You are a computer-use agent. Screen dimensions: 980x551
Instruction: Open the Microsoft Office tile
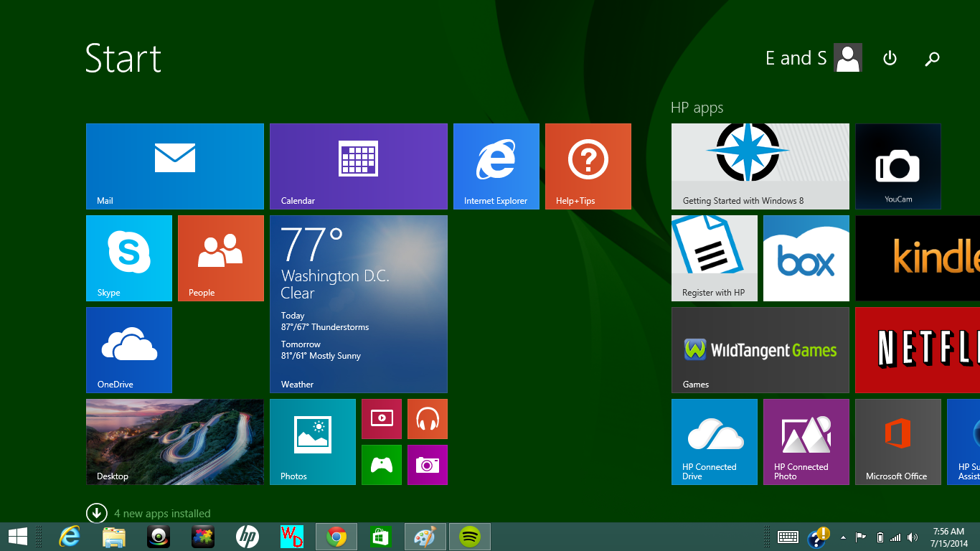click(x=898, y=442)
